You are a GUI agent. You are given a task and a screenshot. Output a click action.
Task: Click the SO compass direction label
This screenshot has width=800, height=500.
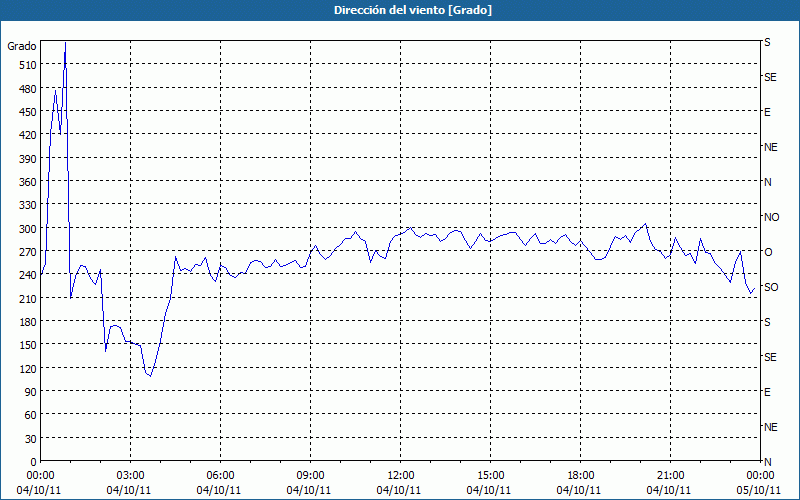pos(771,287)
